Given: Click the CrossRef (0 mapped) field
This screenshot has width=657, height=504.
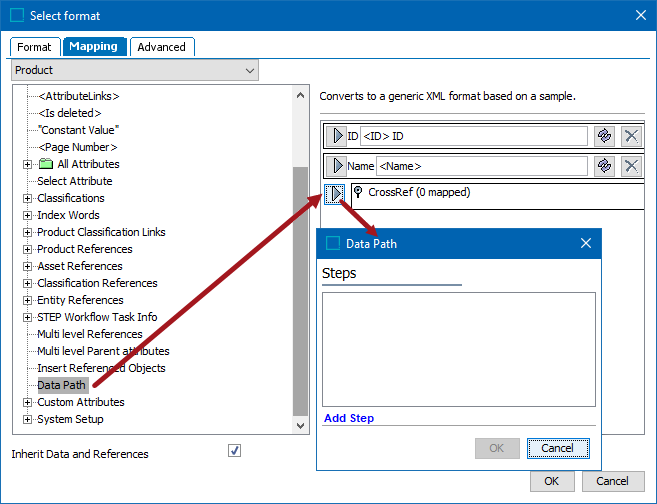Looking at the screenshot, I should coord(497,196).
